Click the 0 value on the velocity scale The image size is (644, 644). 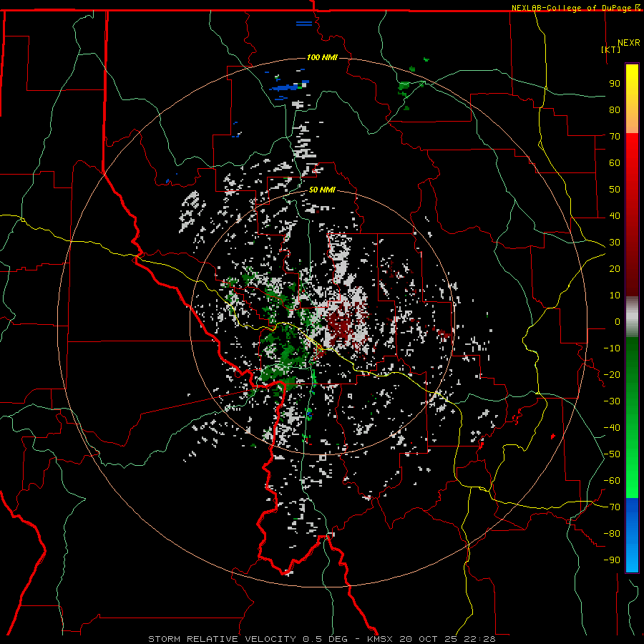coord(618,322)
